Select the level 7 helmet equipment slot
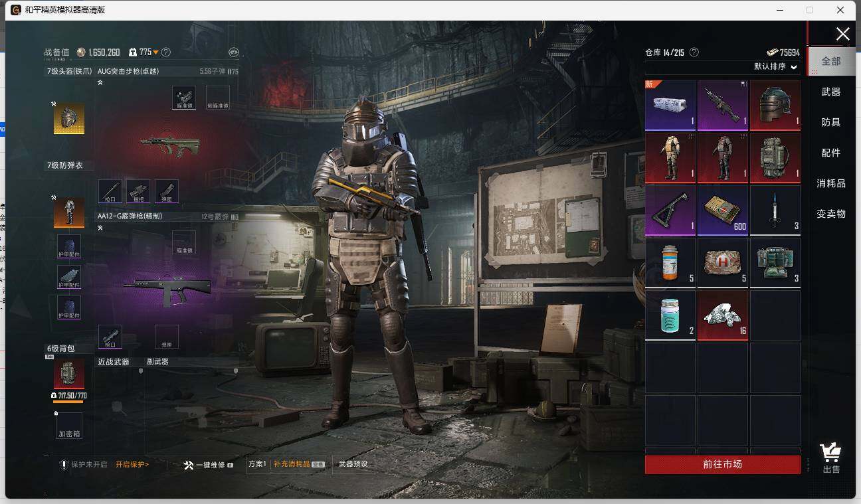The width and height of the screenshot is (861, 504). [69, 118]
